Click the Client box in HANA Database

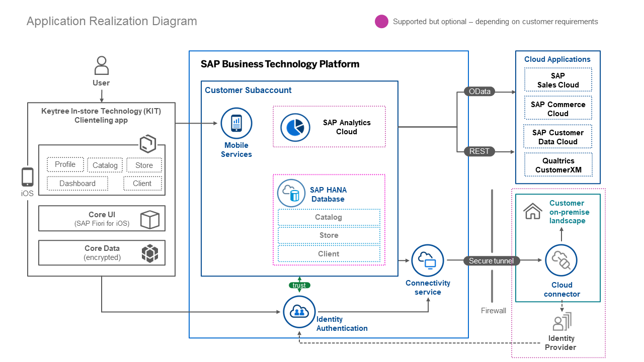(x=329, y=254)
